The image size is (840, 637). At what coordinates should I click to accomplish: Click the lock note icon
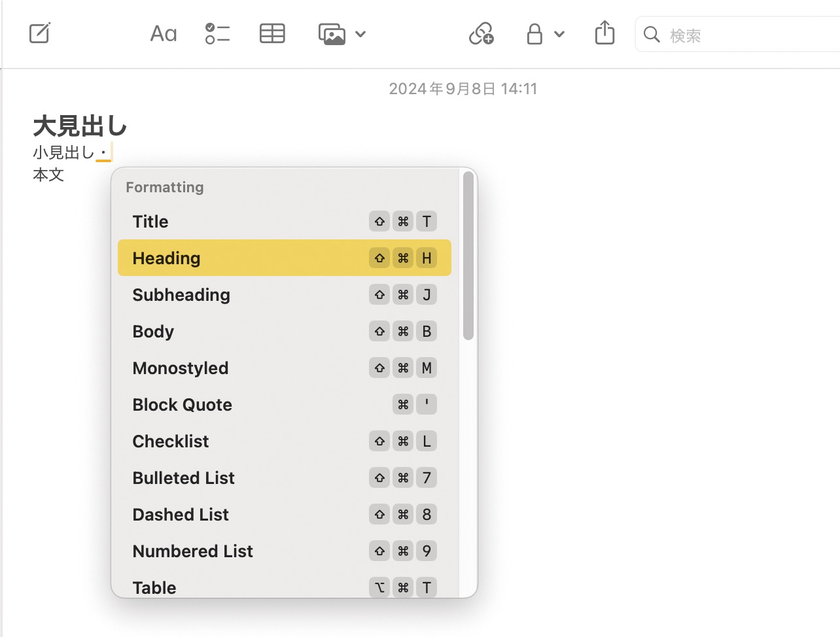tap(534, 34)
